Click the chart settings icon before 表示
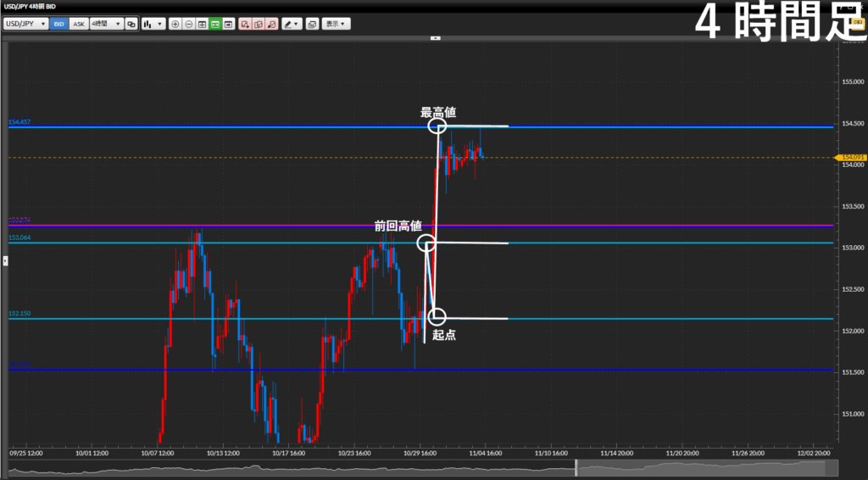The height and width of the screenshot is (480, 868). (312, 25)
